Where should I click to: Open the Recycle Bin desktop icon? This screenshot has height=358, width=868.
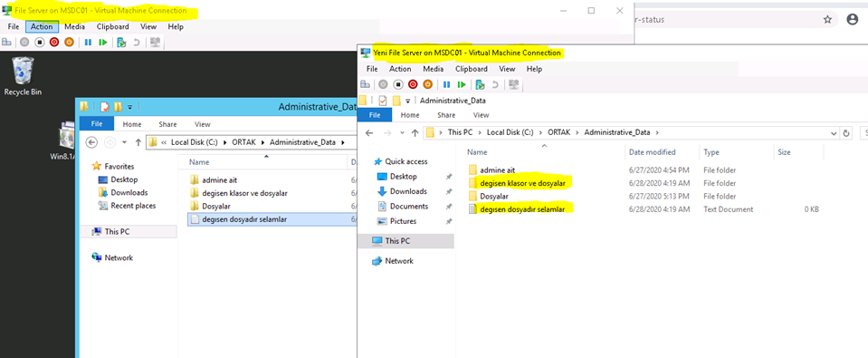pos(23,76)
